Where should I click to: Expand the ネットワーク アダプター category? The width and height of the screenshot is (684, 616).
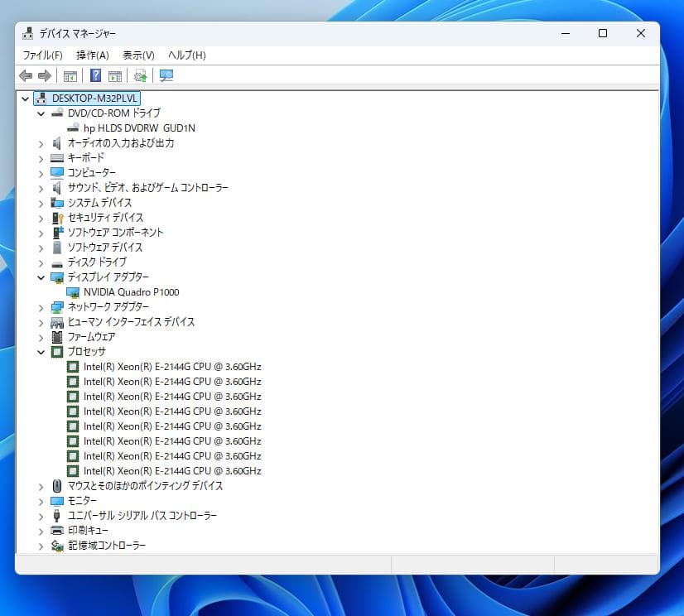[x=40, y=306]
